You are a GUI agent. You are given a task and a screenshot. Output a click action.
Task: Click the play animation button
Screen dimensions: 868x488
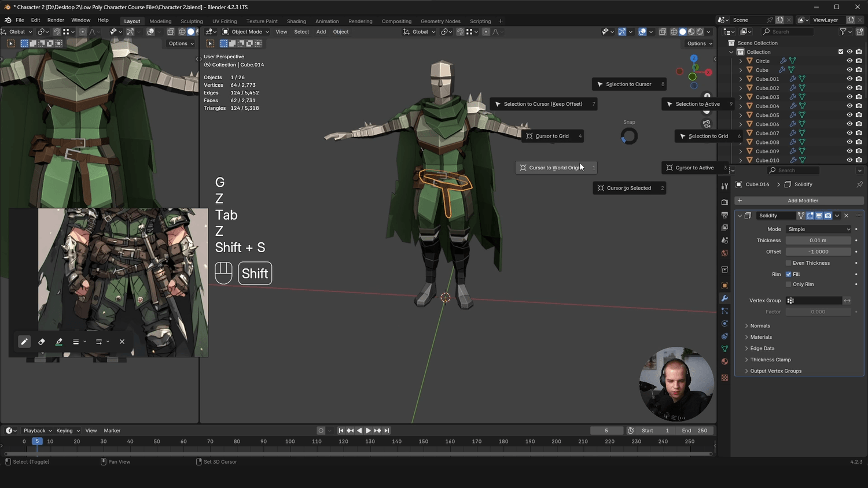[368, 431]
